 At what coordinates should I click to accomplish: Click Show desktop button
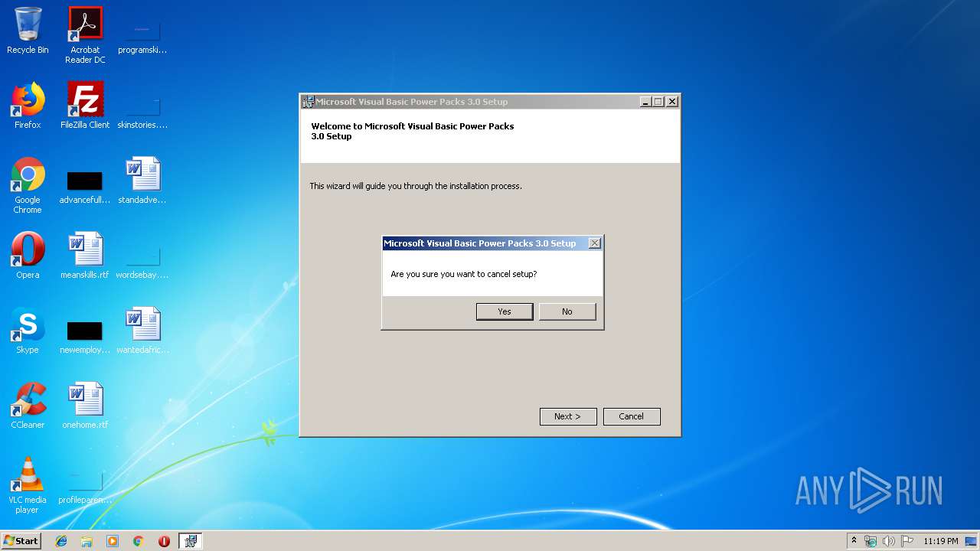click(x=972, y=541)
